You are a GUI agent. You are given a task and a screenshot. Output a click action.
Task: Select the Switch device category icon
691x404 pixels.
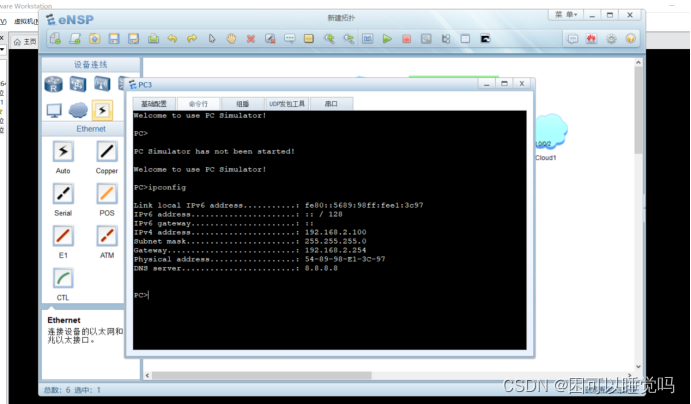point(78,84)
